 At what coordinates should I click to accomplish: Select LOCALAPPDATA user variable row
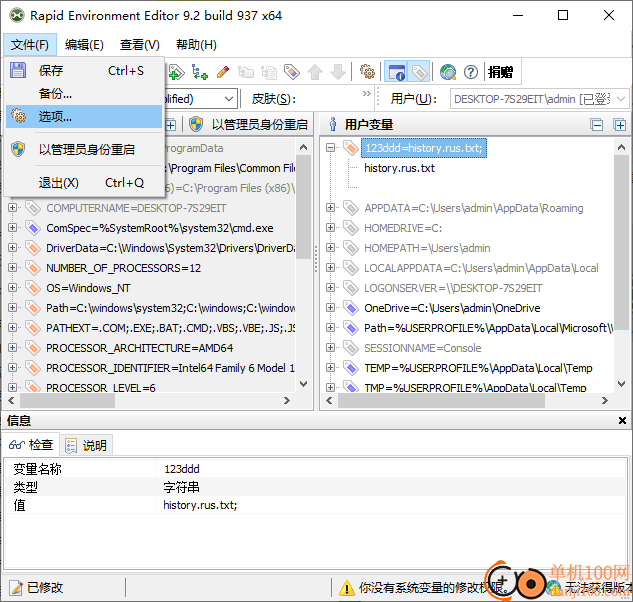pyautogui.click(x=481, y=268)
